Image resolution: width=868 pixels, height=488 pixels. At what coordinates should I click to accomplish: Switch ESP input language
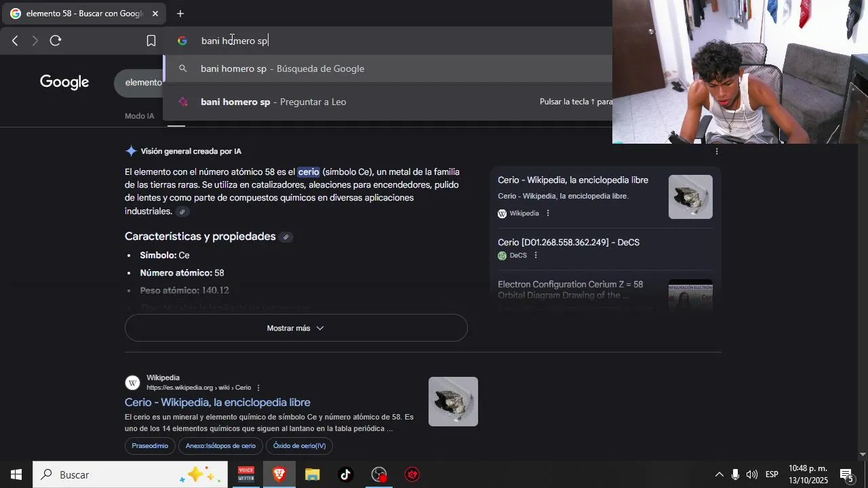click(x=772, y=474)
